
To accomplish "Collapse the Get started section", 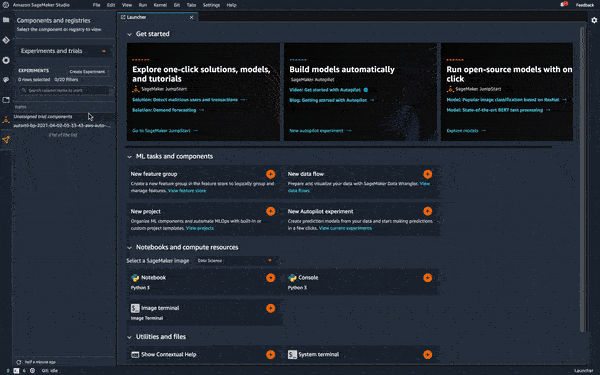I will click(x=129, y=34).
